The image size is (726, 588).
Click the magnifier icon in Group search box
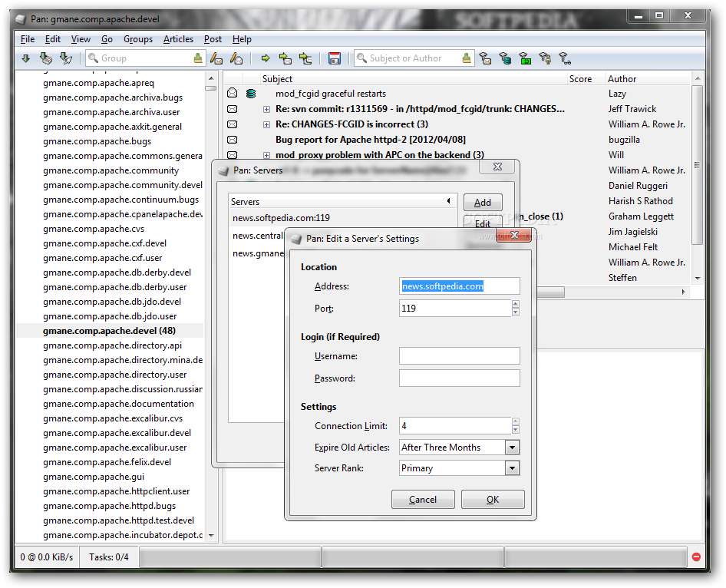coord(93,58)
